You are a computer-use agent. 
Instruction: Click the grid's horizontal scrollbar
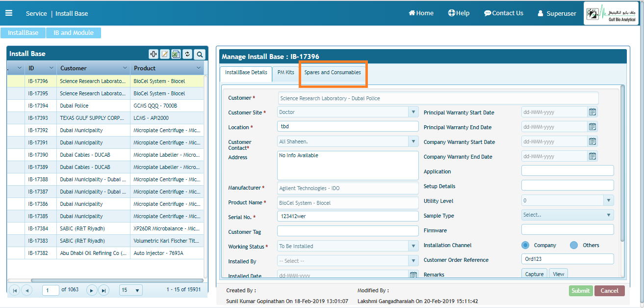pyautogui.click(x=117, y=280)
